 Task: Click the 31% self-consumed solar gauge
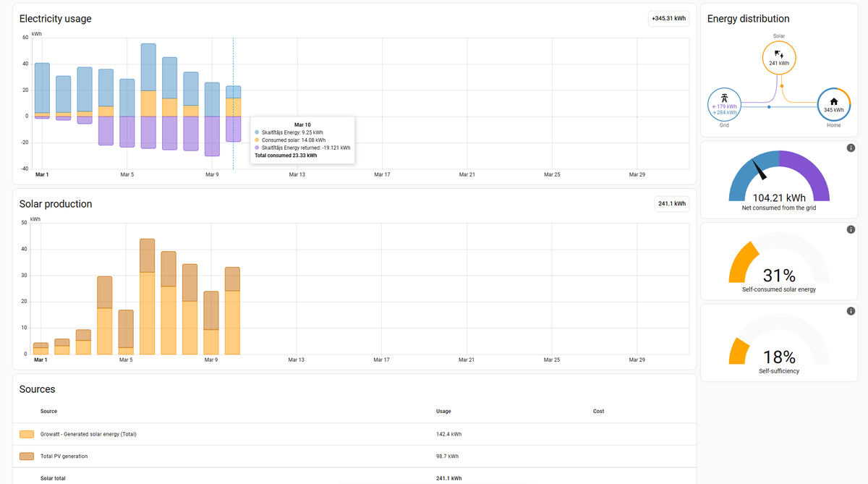(779, 258)
